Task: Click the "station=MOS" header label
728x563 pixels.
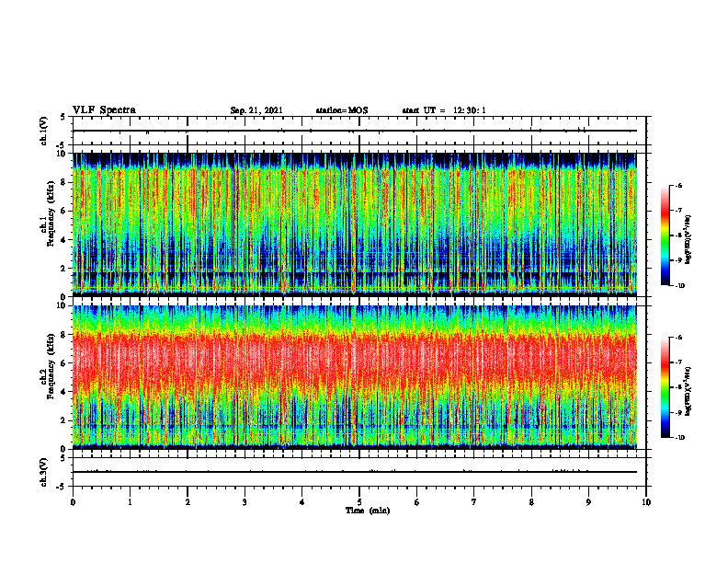Action: (x=342, y=110)
